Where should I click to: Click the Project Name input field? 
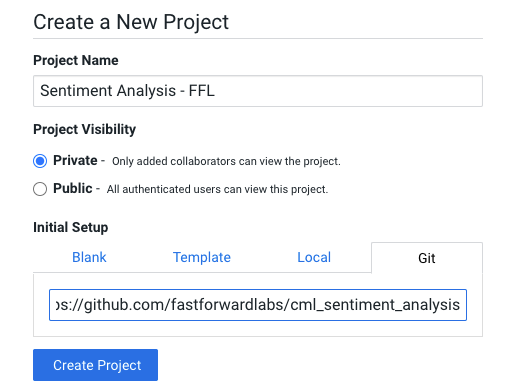coord(258,91)
